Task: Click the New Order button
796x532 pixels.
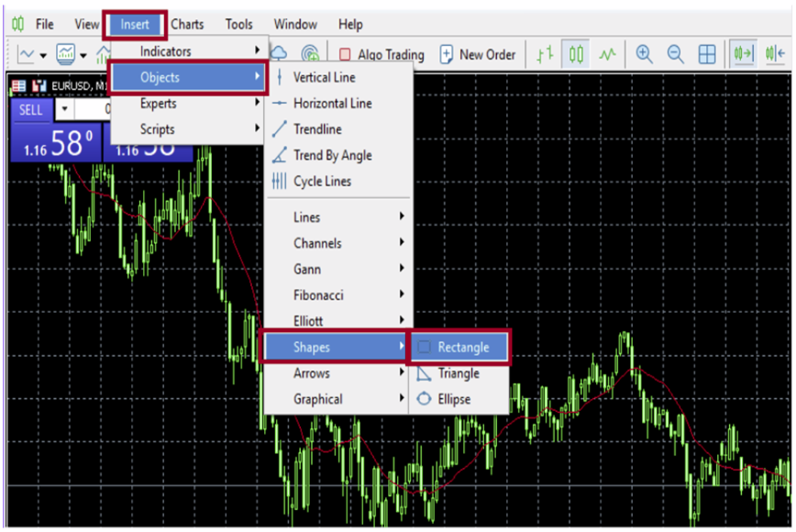Action: pos(478,55)
